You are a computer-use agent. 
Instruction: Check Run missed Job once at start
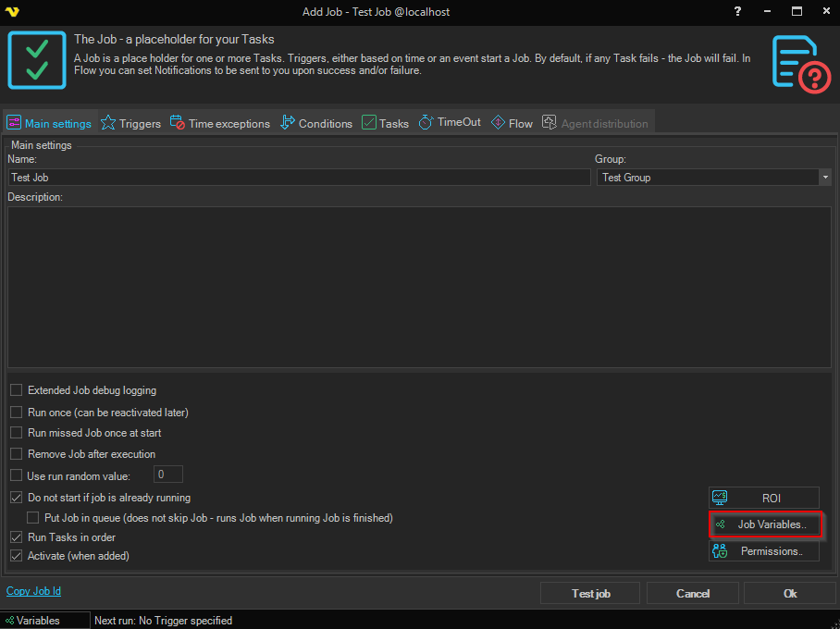(17, 433)
